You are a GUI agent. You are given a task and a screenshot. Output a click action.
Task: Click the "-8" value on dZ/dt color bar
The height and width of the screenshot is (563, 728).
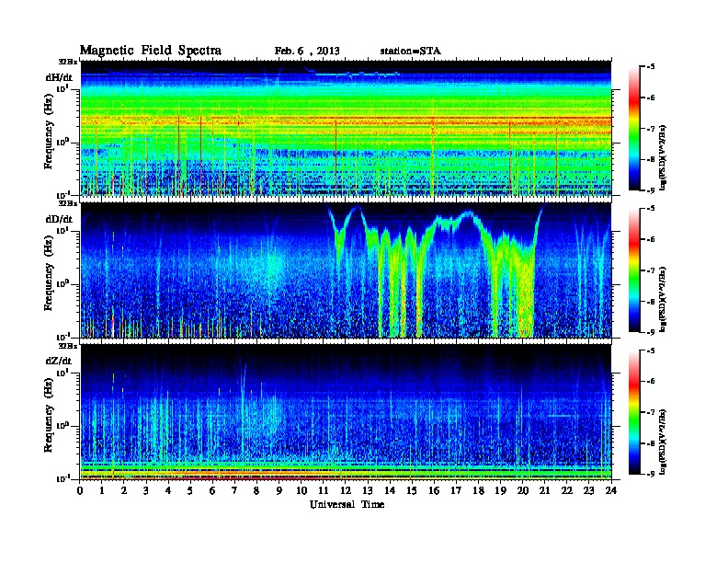[x=651, y=443]
